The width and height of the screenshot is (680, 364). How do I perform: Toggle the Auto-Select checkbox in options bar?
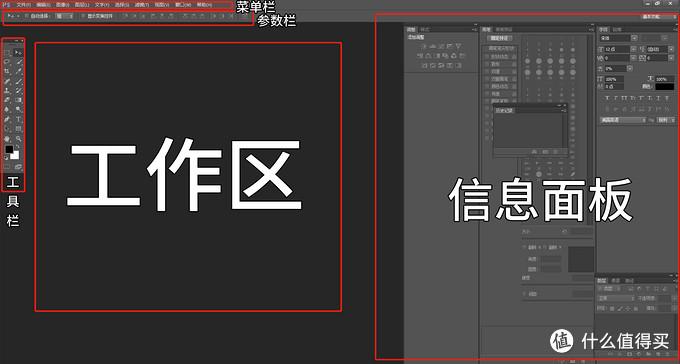(x=26, y=16)
